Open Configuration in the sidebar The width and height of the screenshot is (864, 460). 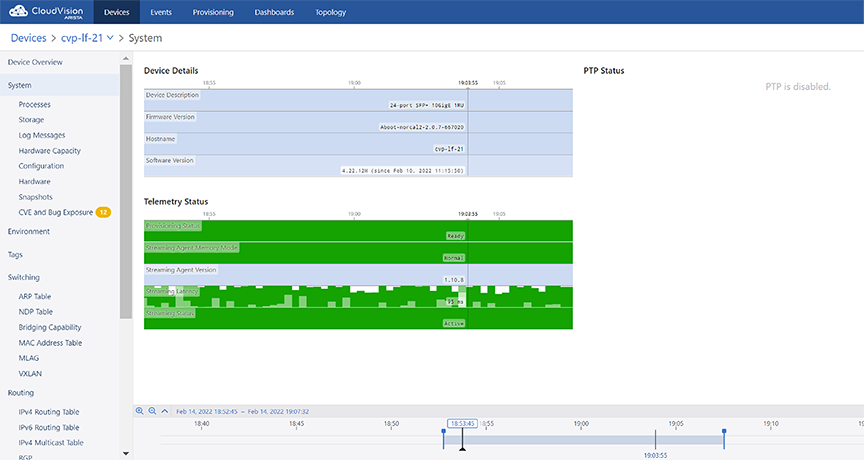pyautogui.click(x=41, y=166)
